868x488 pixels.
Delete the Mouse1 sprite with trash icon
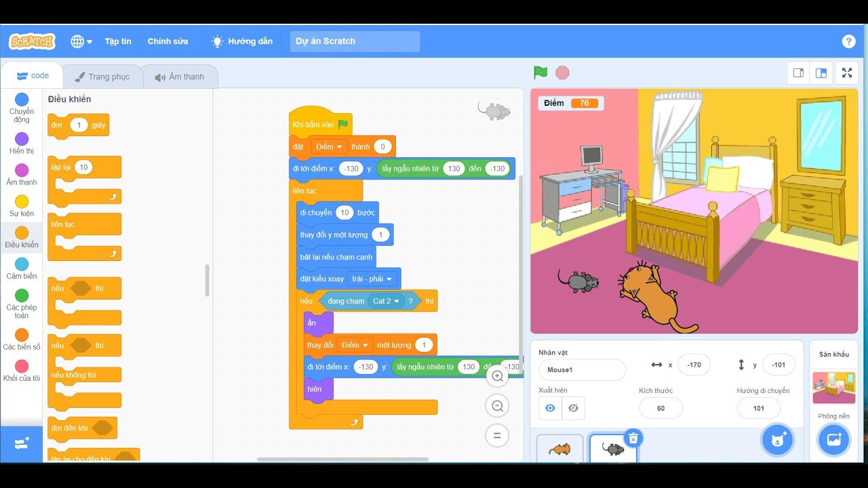pos(633,439)
